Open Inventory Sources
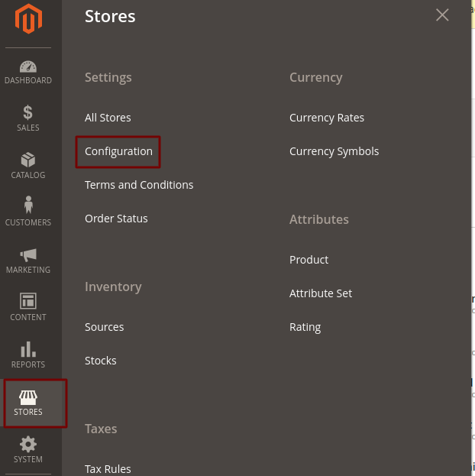 (105, 327)
